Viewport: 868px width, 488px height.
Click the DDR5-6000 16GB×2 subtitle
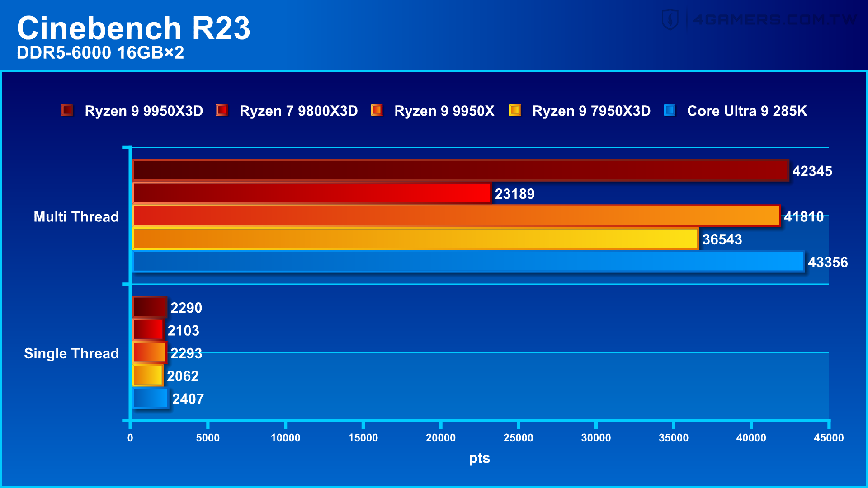100,53
